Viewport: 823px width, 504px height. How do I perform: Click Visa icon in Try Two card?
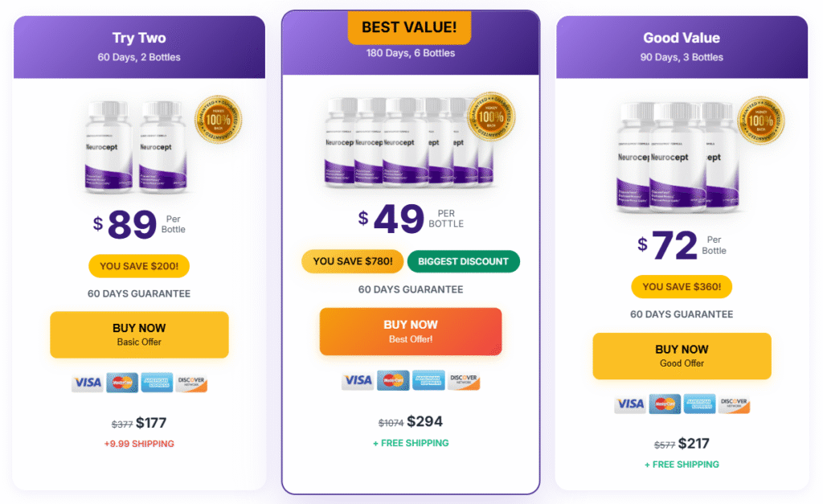click(87, 383)
